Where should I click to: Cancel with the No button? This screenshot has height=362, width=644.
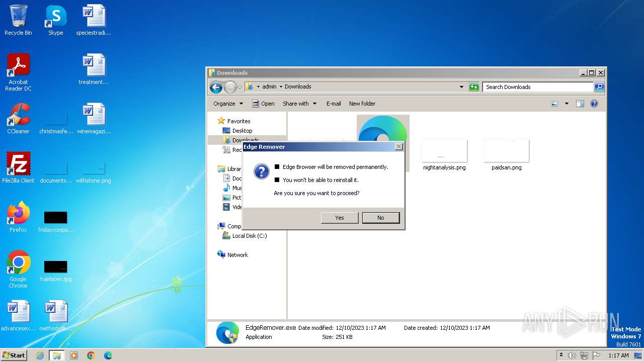pyautogui.click(x=381, y=218)
